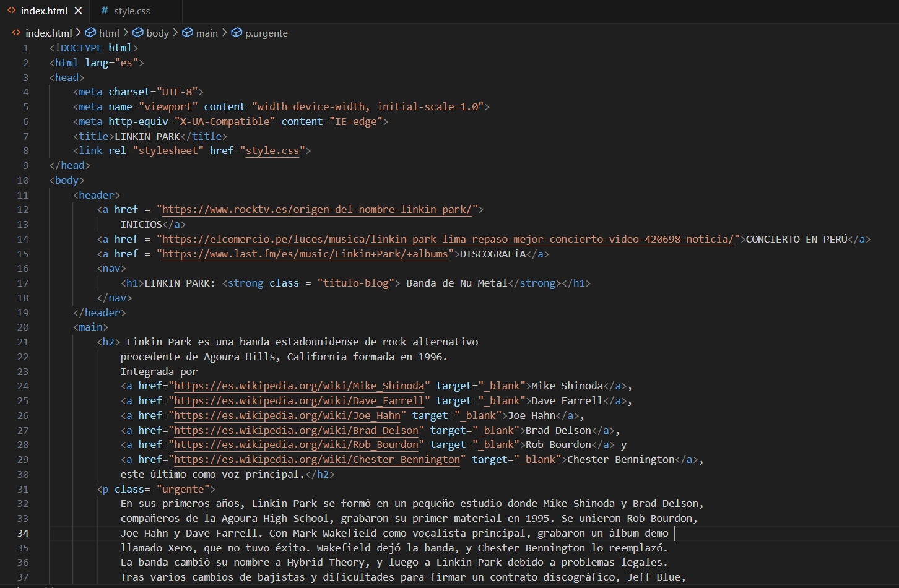Click the last.fm URL on line 15
The image size is (899, 588).
305,254
